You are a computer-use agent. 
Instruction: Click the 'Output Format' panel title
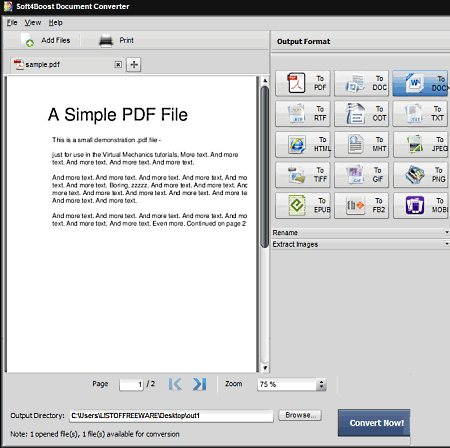[x=303, y=41]
